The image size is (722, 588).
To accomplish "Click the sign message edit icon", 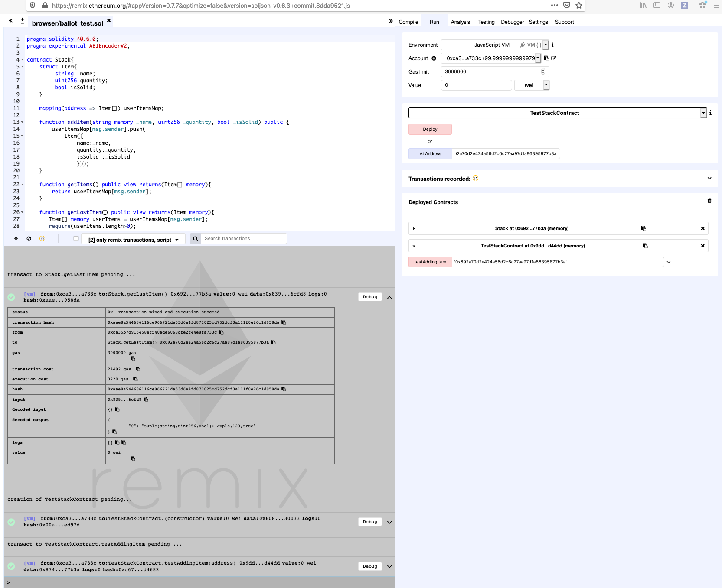I will (x=554, y=58).
